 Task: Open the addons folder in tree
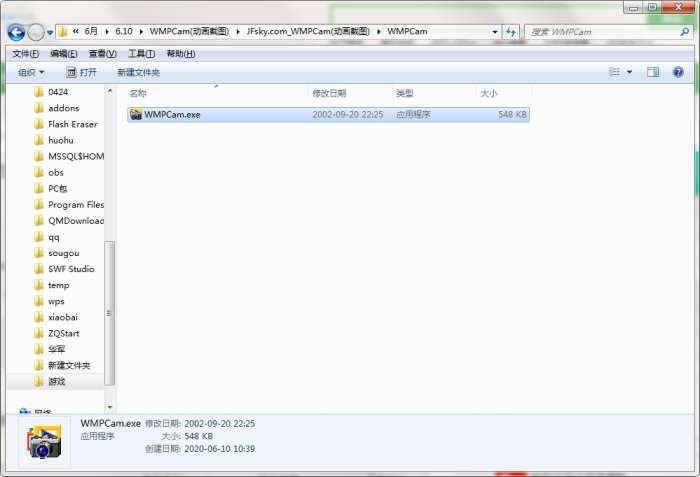[63, 108]
